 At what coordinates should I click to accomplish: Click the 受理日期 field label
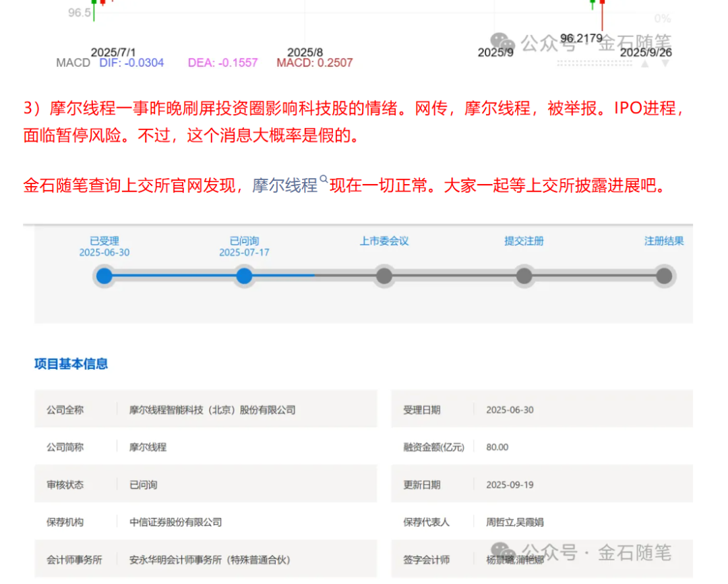click(x=421, y=410)
